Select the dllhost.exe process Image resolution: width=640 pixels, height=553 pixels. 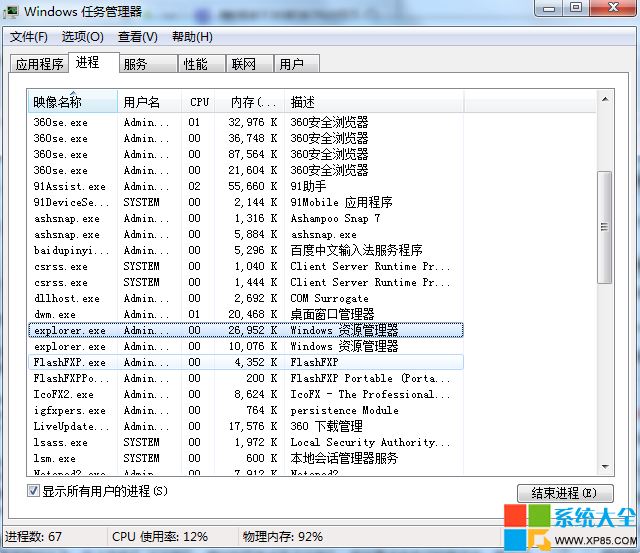tap(246, 298)
